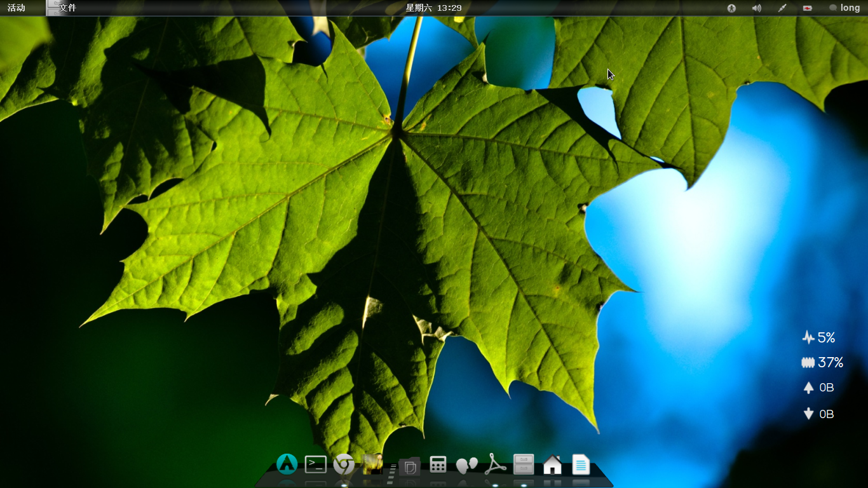Launch the two-faces chat app in dock
The width and height of the screenshot is (868, 488).
click(466, 465)
